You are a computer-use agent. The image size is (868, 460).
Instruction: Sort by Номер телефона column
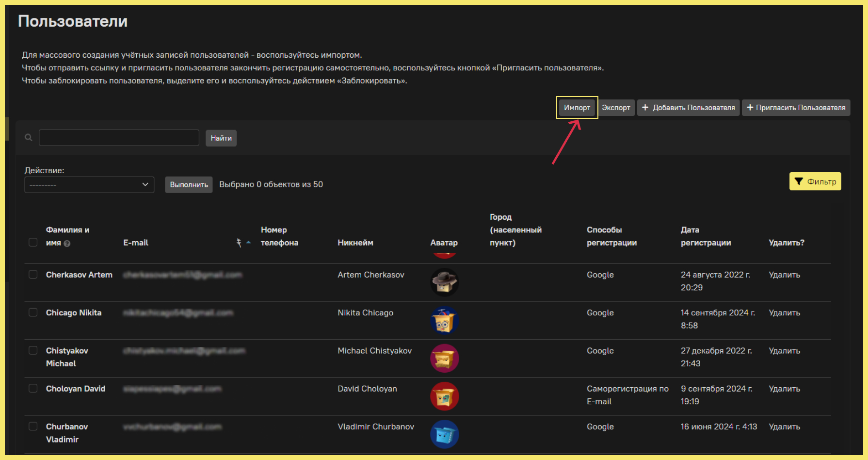[x=279, y=236]
